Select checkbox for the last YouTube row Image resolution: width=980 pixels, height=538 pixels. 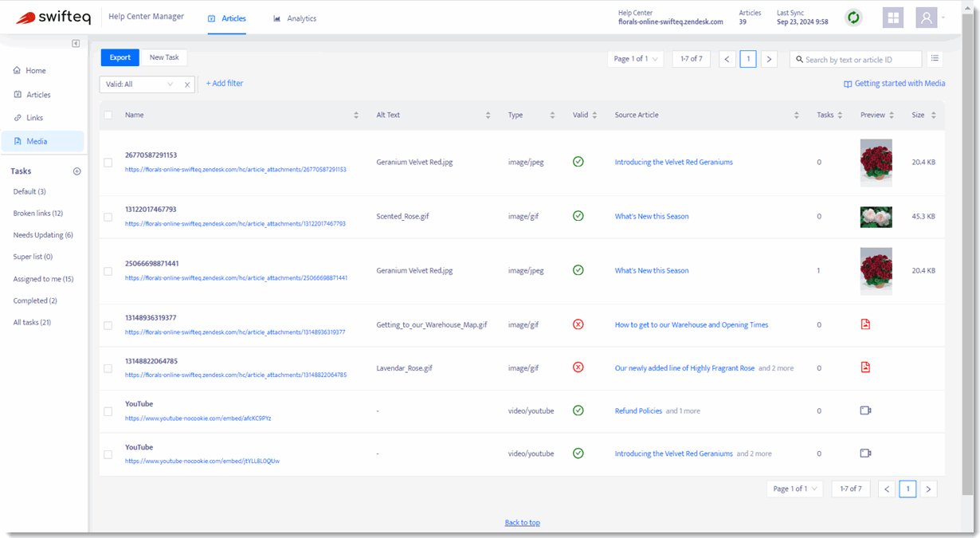coord(108,454)
